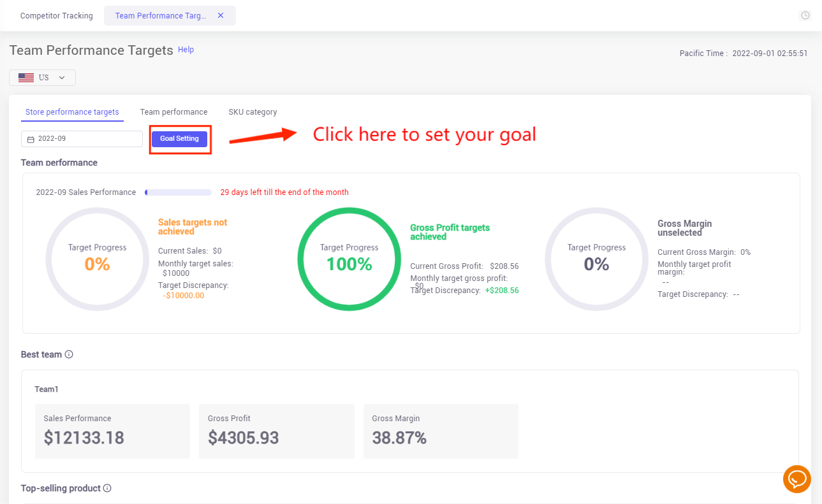Click the green 100% Gross Profit progress ring

point(349,259)
